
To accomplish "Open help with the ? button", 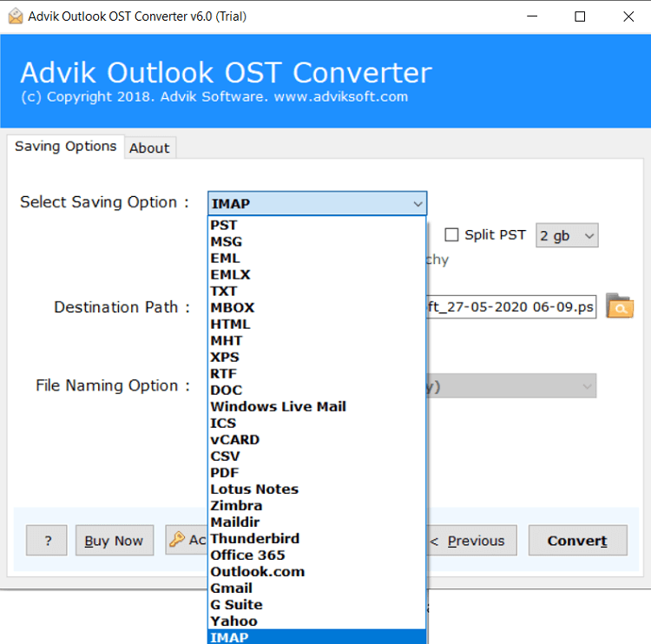I will click(47, 540).
